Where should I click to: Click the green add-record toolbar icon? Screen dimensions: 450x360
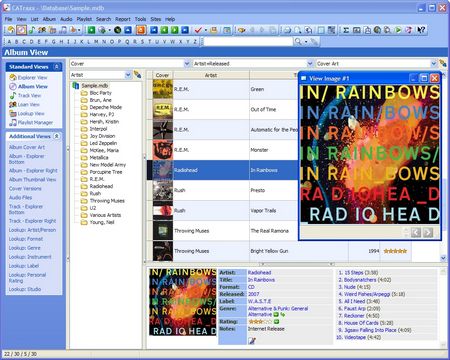click(91, 30)
